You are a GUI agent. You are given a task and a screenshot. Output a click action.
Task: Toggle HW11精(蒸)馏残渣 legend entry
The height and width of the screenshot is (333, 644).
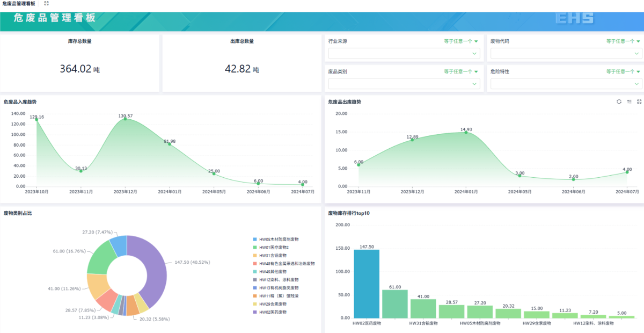(275, 295)
